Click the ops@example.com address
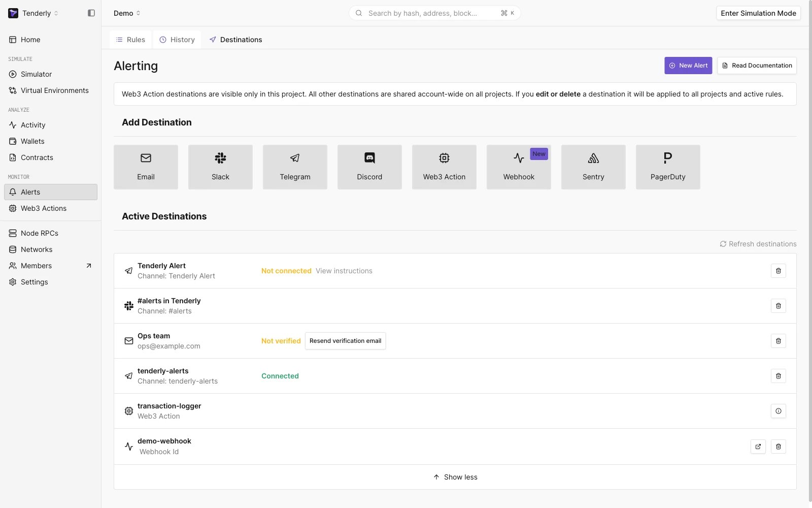 [x=169, y=346]
